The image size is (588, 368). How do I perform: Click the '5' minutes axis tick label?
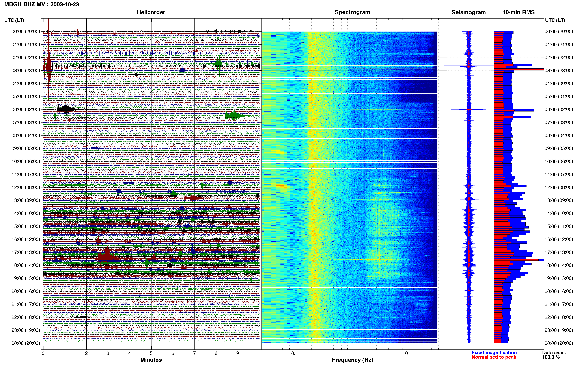click(151, 353)
